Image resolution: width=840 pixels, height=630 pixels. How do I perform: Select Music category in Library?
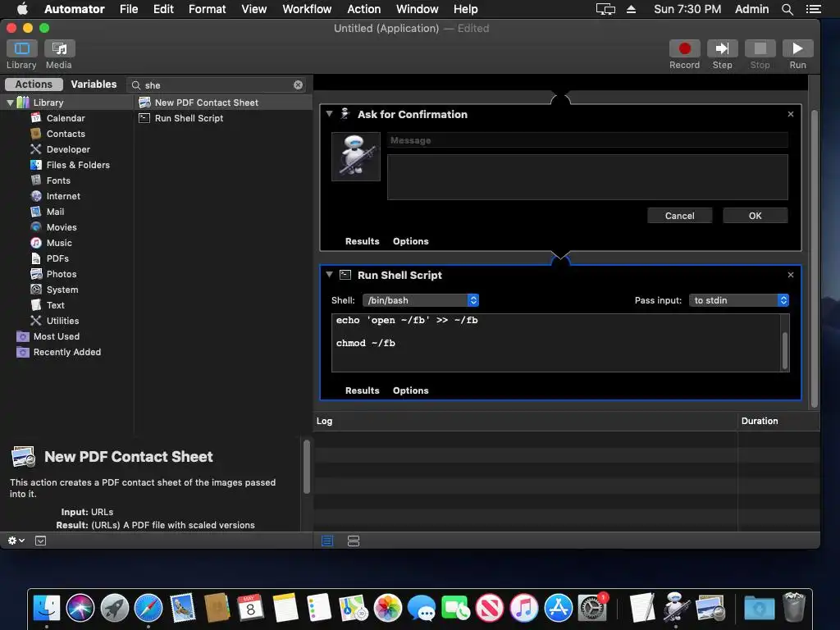pos(59,243)
